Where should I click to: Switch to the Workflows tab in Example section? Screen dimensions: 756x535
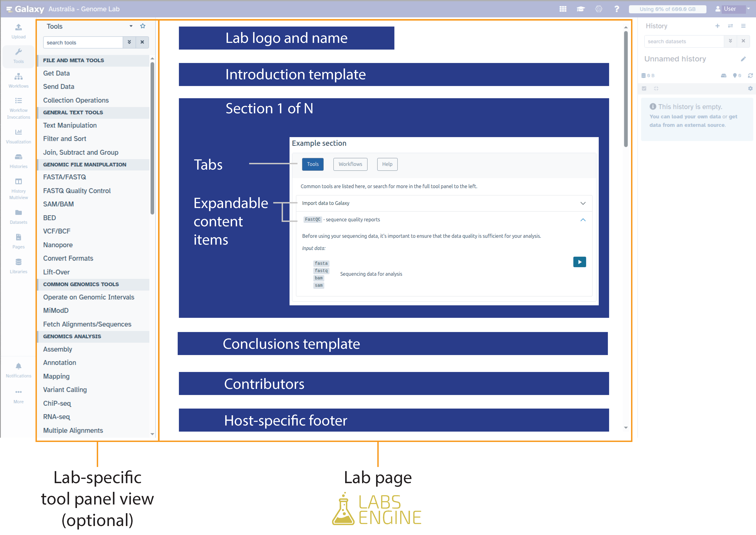350,164
